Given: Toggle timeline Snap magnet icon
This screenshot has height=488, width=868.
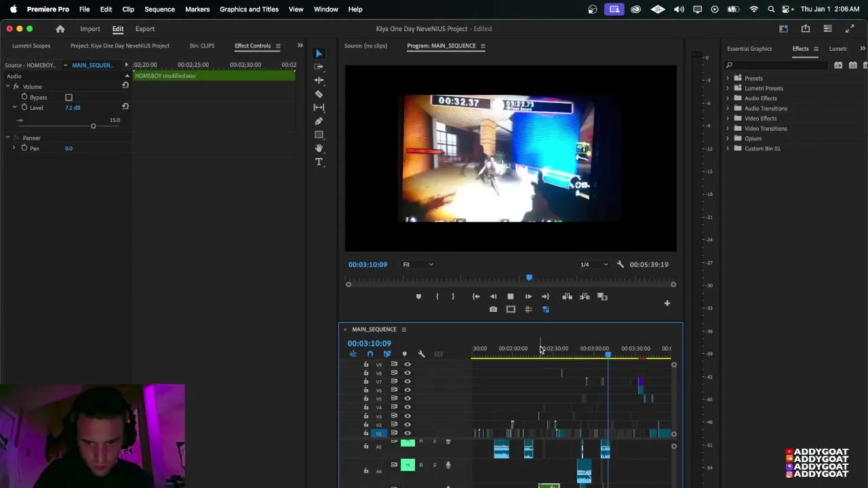Looking at the screenshot, I should (x=370, y=354).
